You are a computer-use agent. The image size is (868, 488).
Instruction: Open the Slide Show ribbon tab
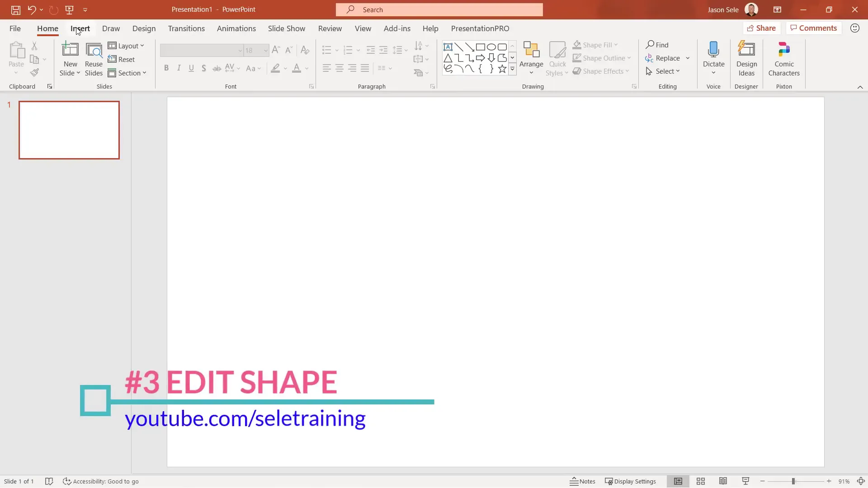[287, 28]
